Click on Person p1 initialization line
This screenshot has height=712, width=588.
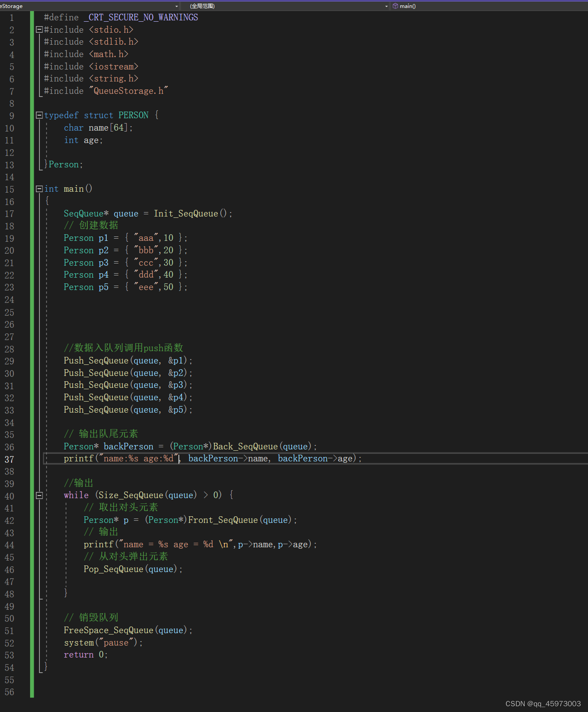pyautogui.click(x=126, y=238)
